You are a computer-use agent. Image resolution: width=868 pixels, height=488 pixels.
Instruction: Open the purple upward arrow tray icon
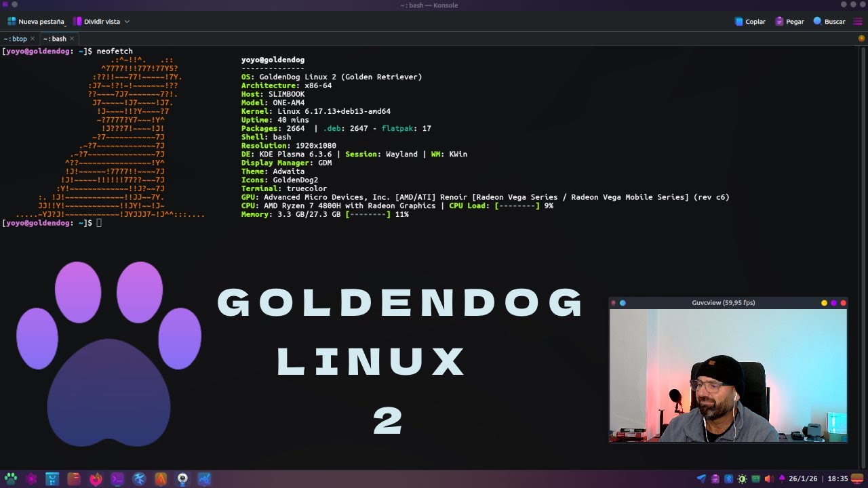pyautogui.click(x=782, y=479)
